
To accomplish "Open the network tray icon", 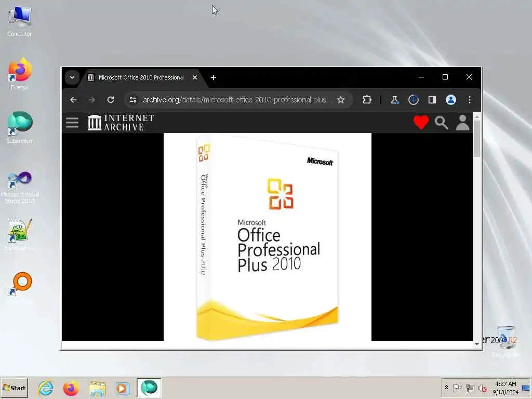I will tap(470, 388).
